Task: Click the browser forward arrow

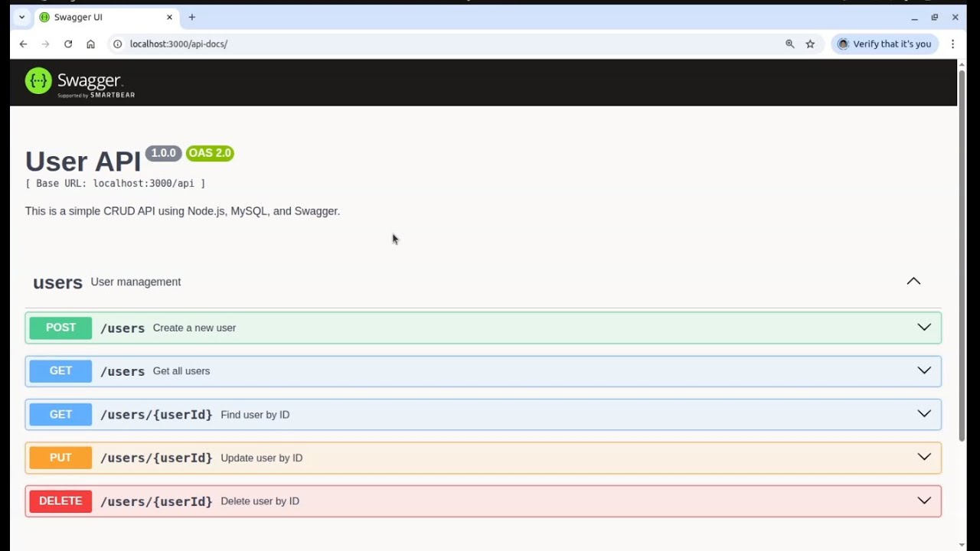Action: coord(45,44)
